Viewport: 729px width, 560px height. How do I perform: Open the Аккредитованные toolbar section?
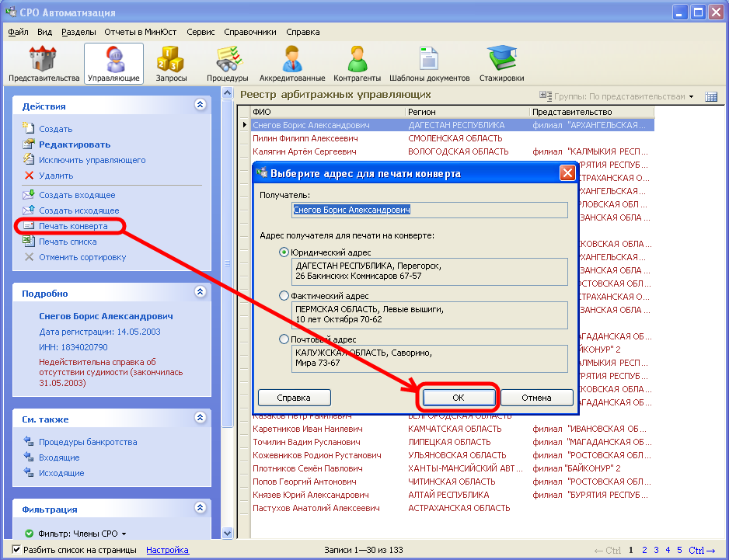(x=292, y=64)
